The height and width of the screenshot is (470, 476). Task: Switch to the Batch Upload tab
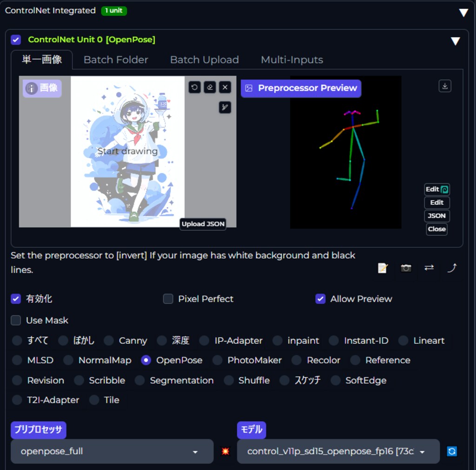tap(204, 59)
